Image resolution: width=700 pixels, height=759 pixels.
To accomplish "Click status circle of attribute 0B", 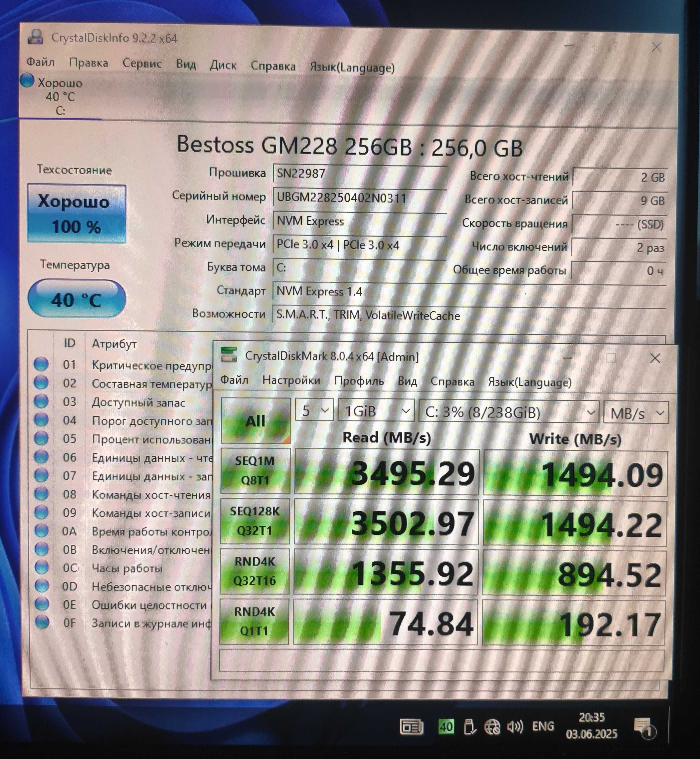I will click(x=42, y=549).
